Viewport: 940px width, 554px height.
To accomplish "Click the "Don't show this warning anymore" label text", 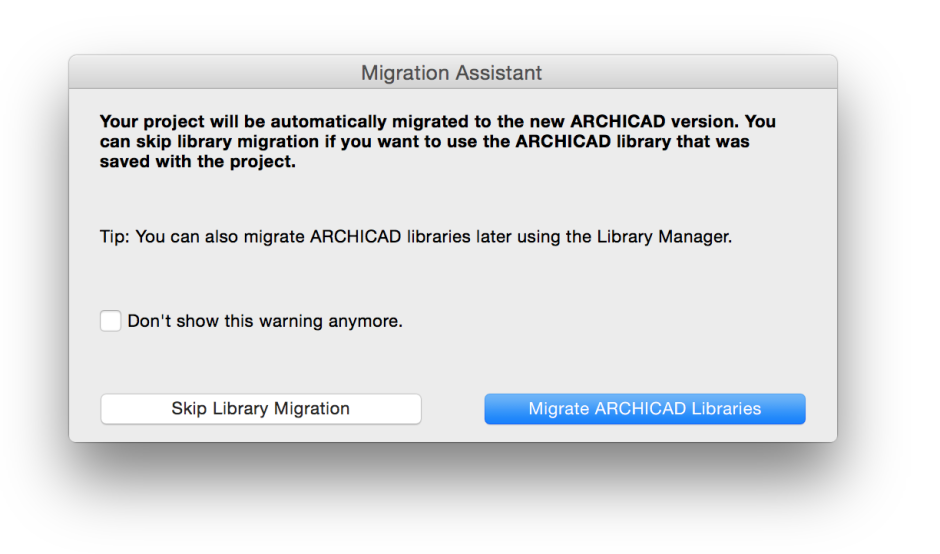I will (265, 321).
